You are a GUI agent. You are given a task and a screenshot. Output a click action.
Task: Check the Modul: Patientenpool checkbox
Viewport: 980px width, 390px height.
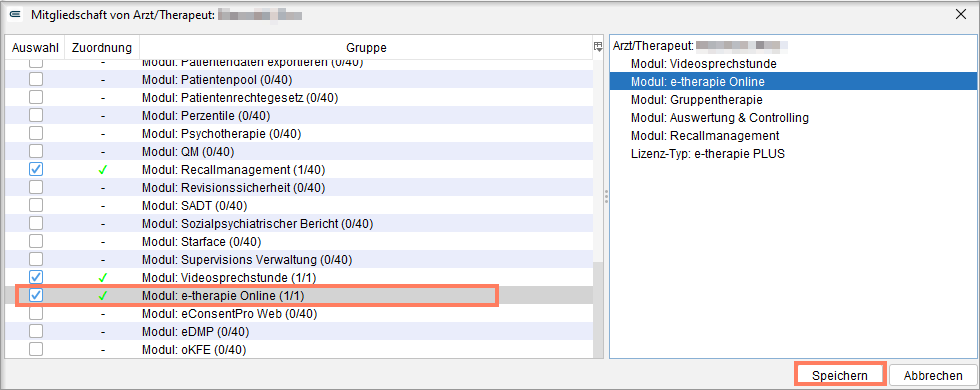[x=36, y=79]
